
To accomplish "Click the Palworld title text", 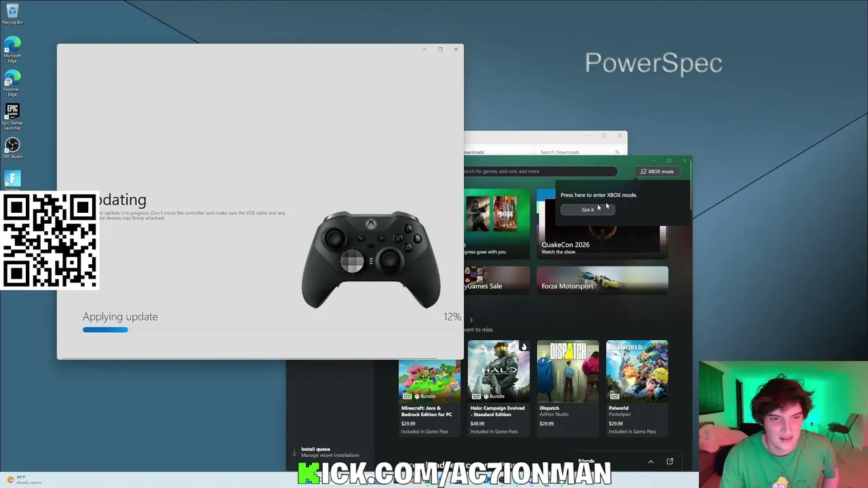I will tap(618, 408).
